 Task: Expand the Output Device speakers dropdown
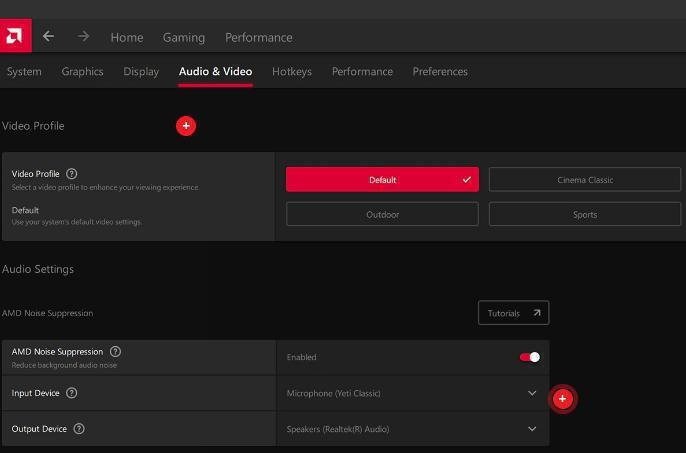pos(413,429)
